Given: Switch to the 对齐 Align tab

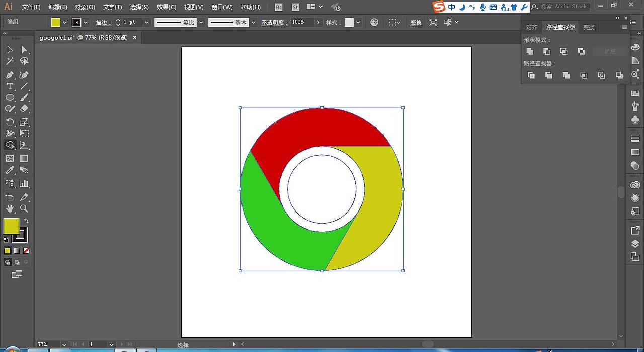Looking at the screenshot, I should pos(531,27).
